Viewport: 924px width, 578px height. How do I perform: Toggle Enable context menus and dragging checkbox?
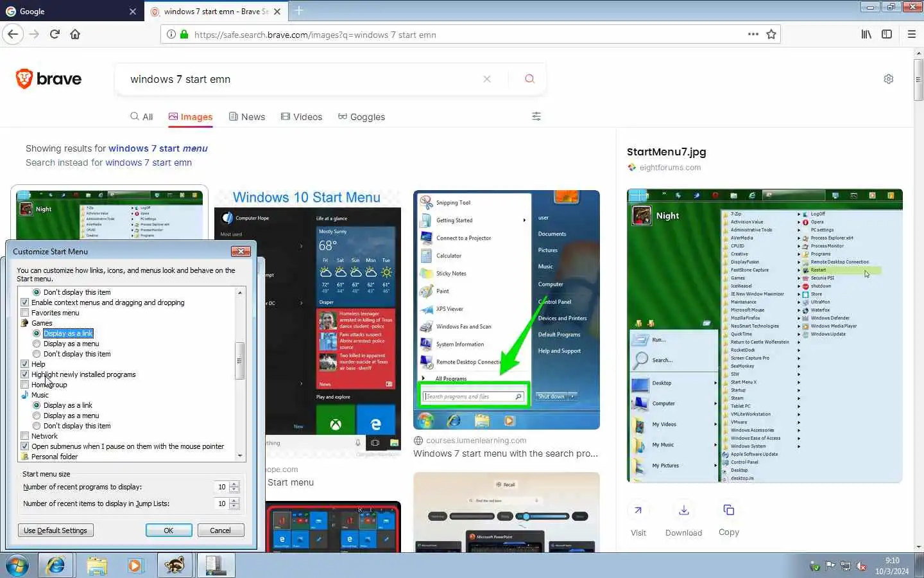[25, 302]
